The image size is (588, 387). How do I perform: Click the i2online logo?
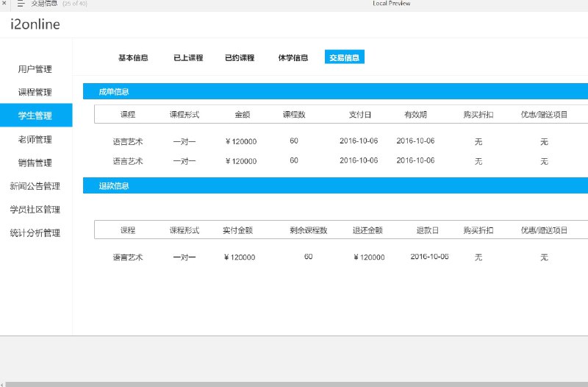click(x=35, y=24)
